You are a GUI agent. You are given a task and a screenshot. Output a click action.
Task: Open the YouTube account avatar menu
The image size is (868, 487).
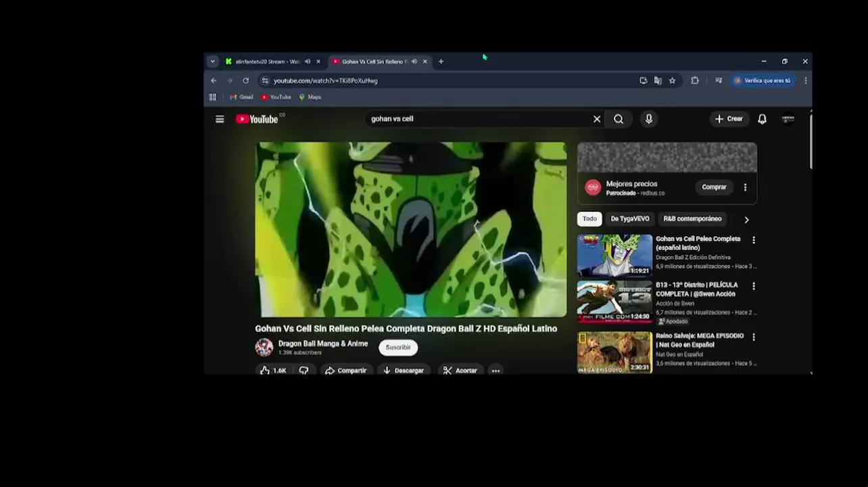788,119
